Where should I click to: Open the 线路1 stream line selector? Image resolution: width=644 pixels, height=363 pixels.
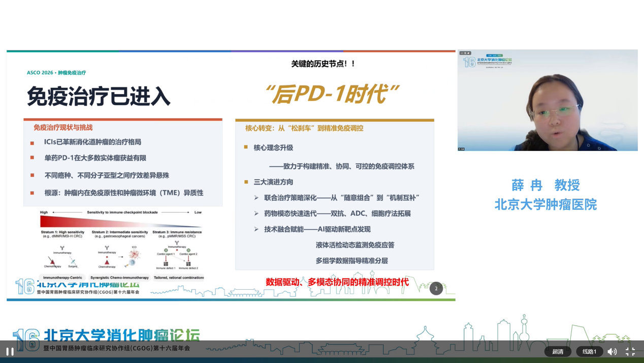[589, 351]
